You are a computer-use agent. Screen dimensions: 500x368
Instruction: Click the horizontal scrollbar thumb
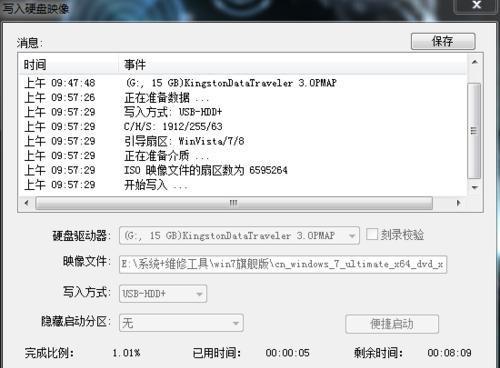(234, 203)
